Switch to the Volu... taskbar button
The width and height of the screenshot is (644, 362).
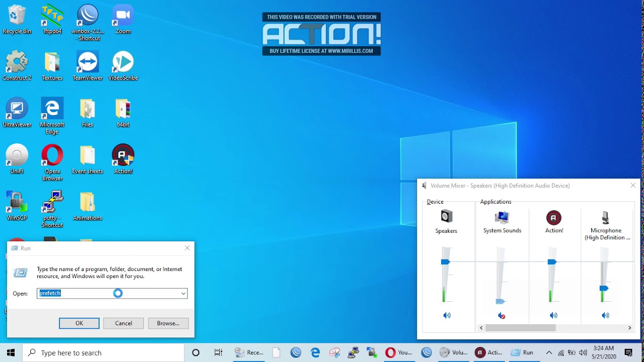click(x=454, y=352)
